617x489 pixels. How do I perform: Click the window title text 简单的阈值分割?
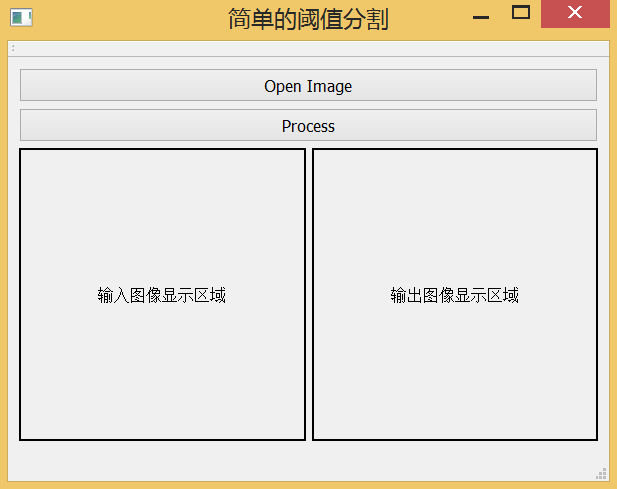(308, 18)
